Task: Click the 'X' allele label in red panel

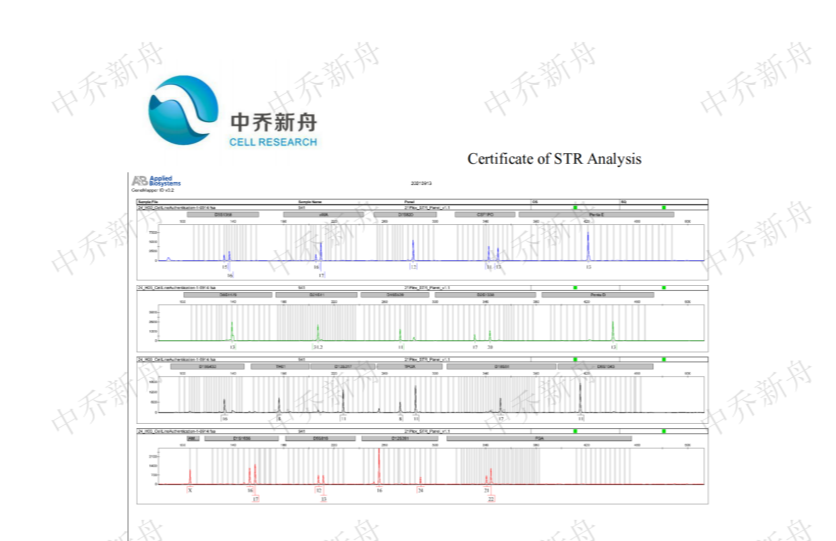Action: point(190,490)
